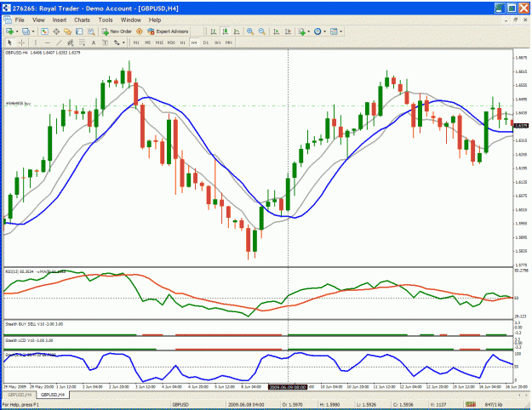Select the Text Label tool
532x410 pixels.
click(x=105, y=43)
